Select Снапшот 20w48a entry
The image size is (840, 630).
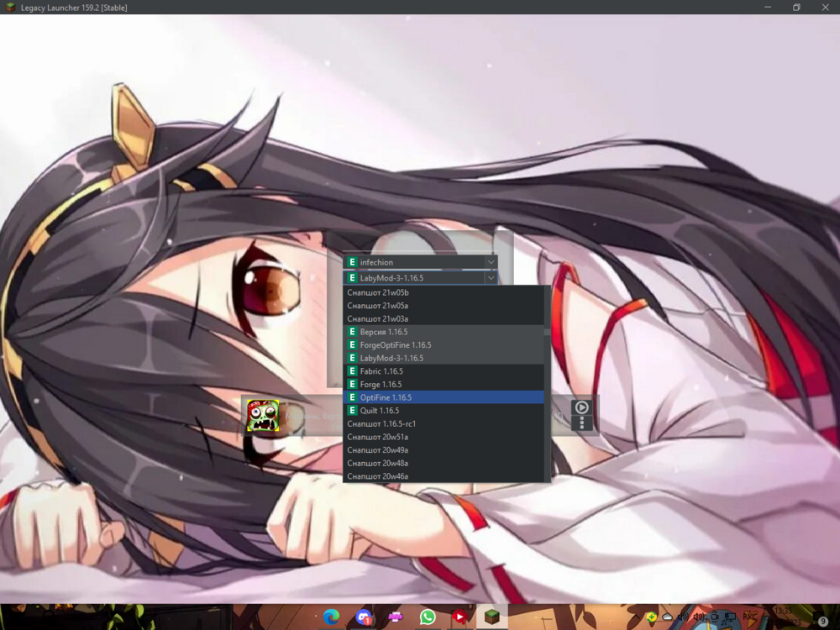click(x=444, y=463)
